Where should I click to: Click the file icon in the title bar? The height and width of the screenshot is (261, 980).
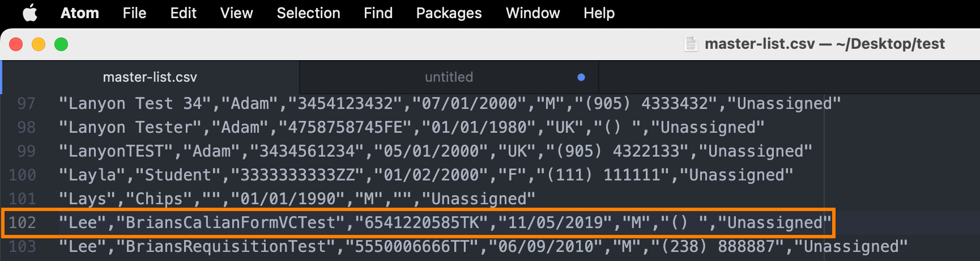click(691, 44)
